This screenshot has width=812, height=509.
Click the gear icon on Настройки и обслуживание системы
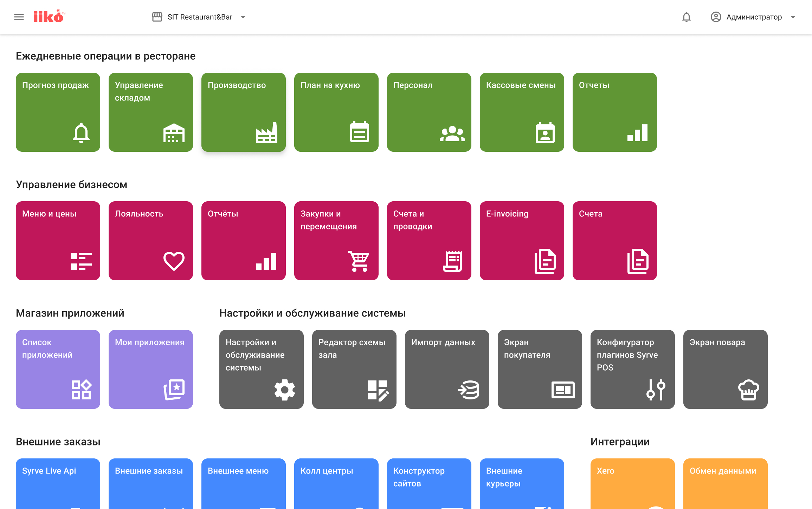[x=285, y=390]
